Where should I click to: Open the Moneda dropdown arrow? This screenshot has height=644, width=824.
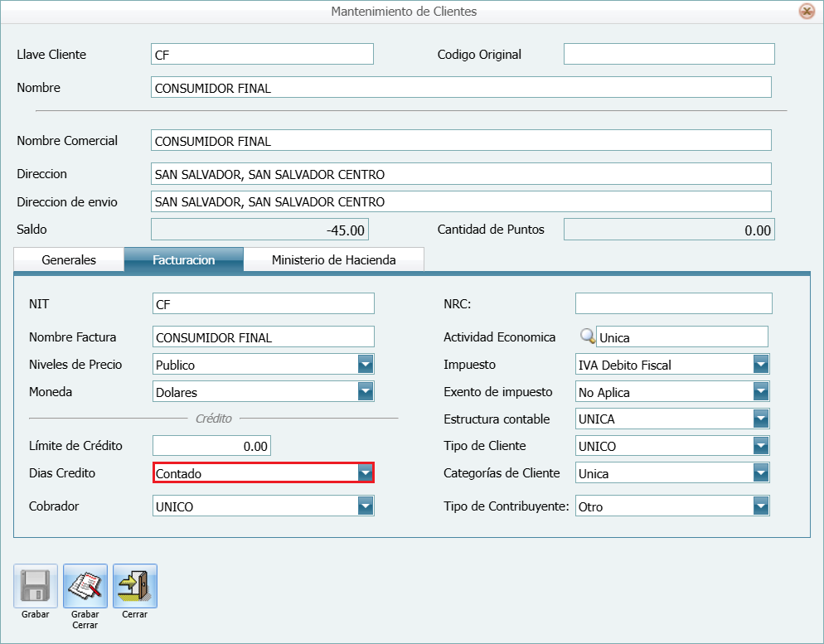click(x=365, y=391)
